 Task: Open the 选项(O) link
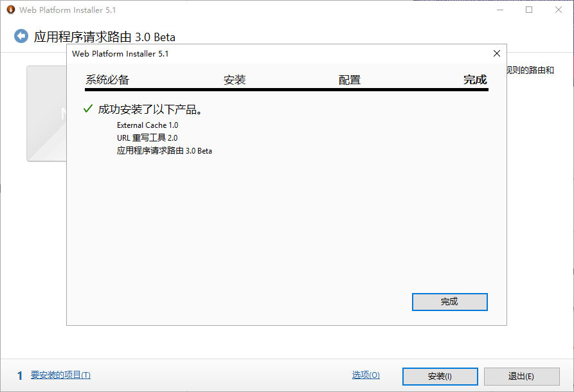point(366,375)
